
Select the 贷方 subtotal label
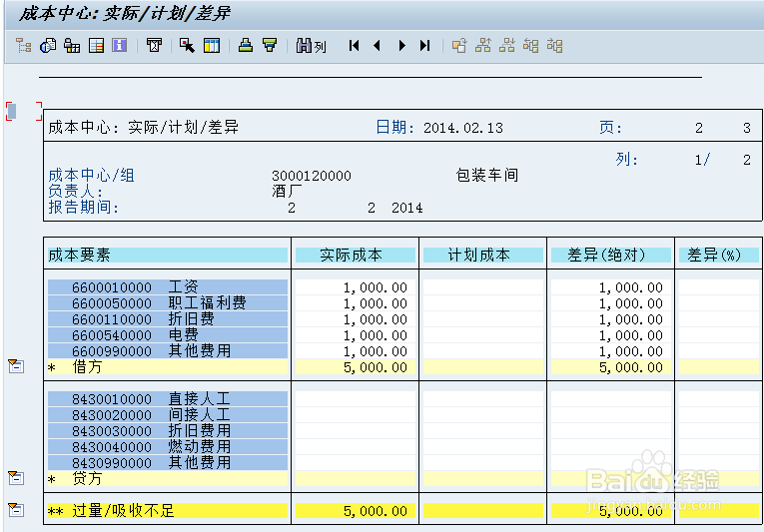point(87,478)
